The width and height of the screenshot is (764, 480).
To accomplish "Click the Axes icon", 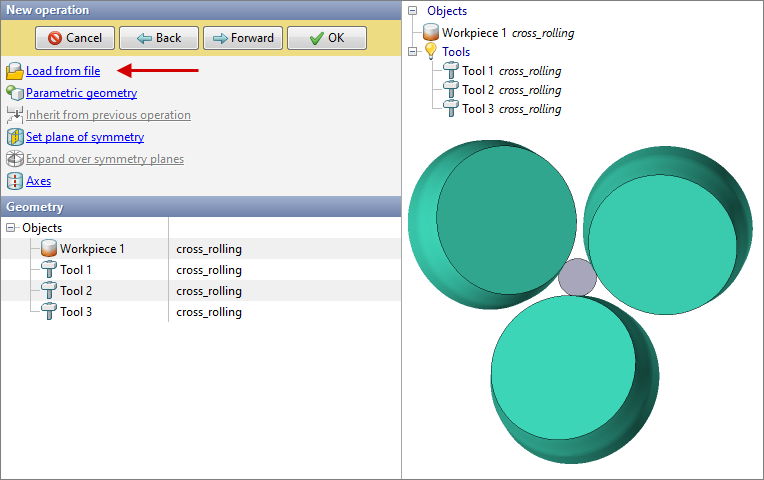I will 14,181.
